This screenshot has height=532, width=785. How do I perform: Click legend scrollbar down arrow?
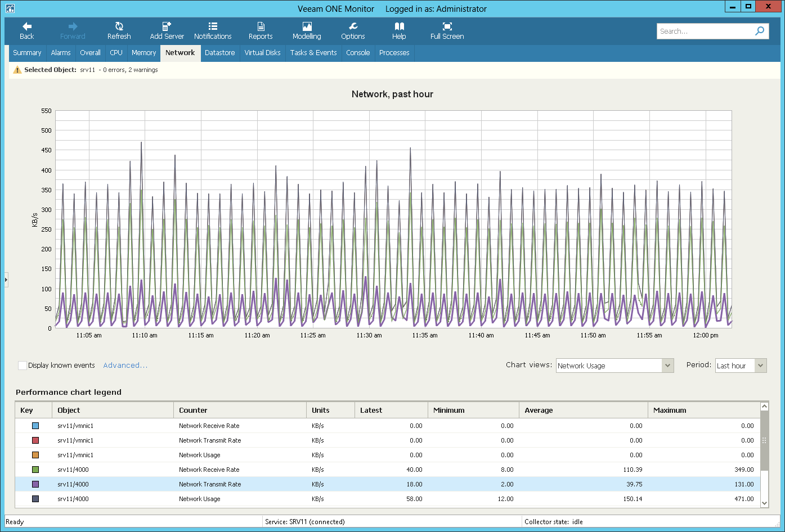[x=764, y=503]
